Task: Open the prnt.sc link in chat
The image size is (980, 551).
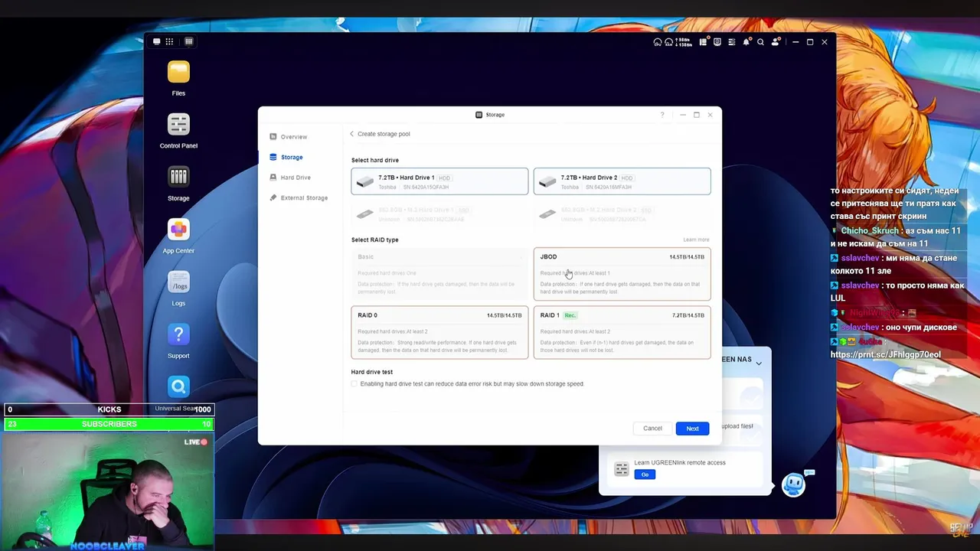Action: [x=886, y=354]
